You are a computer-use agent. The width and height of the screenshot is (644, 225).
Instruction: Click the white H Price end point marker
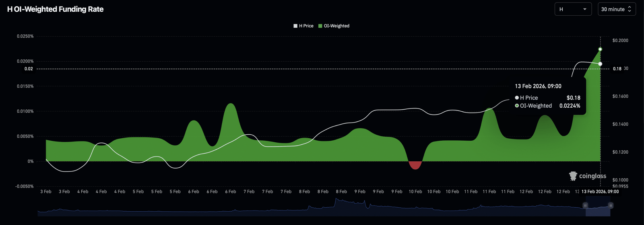pos(600,64)
